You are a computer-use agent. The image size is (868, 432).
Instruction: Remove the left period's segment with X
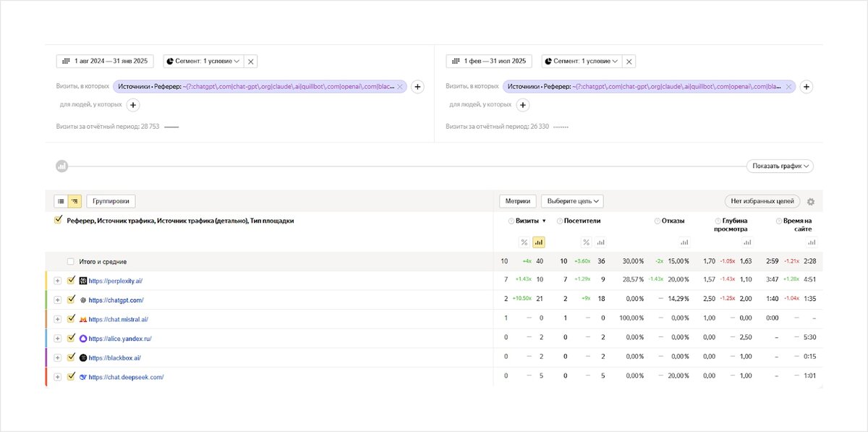[251, 62]
